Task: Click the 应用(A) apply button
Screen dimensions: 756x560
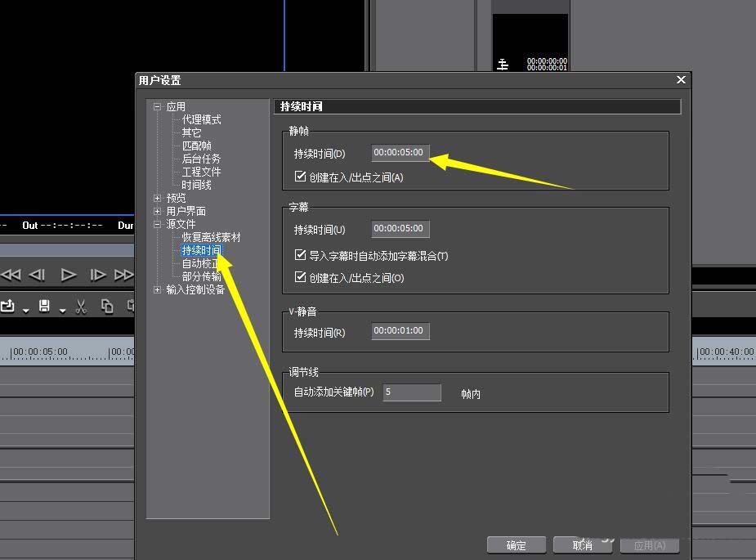Action: (x=650, y=545)
